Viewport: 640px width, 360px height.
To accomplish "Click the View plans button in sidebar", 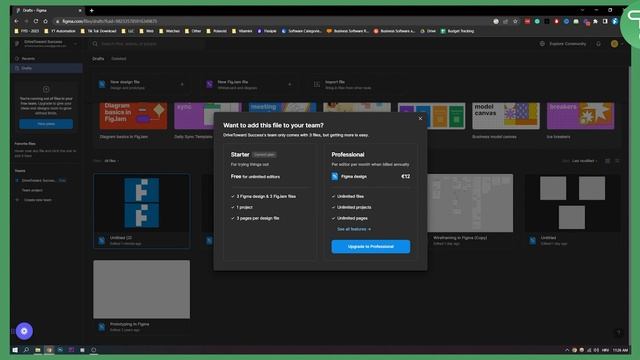I will point(46,124).
